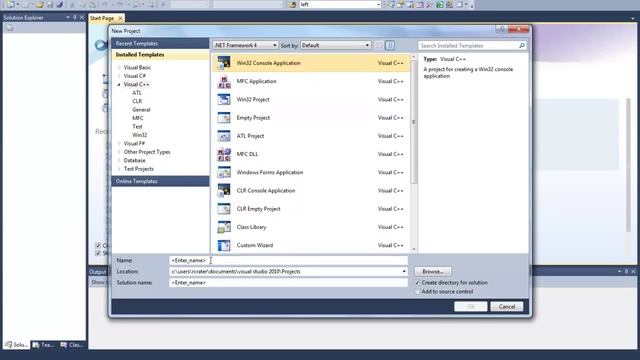Select the Database template category
The width and height of the screenshot is (640, 360).
tap(134, 160)
